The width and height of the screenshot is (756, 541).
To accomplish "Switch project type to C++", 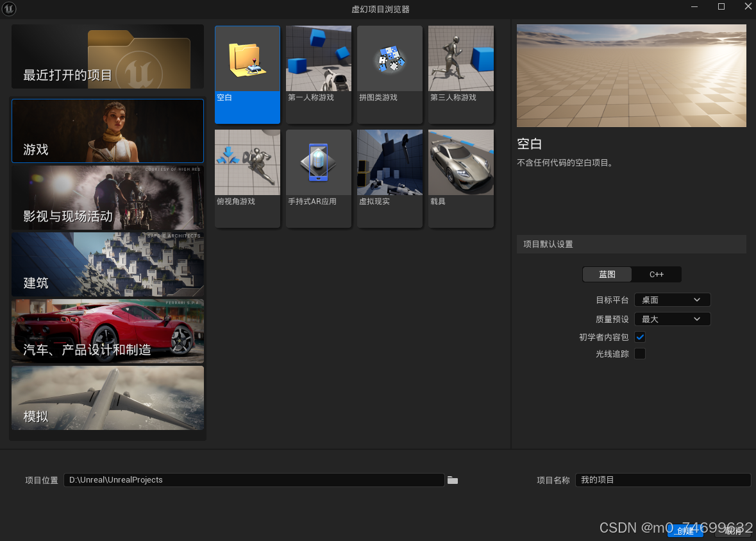I will point(656,274).
